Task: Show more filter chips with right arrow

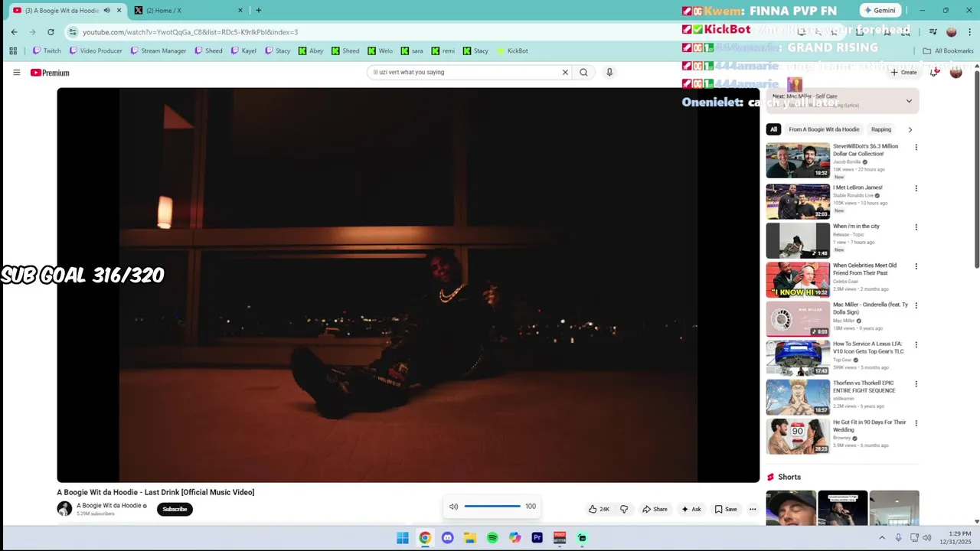Action: tap(910, 129)
